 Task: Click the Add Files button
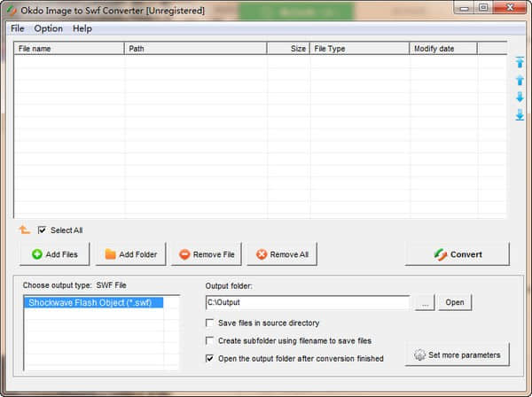[55, 254]
